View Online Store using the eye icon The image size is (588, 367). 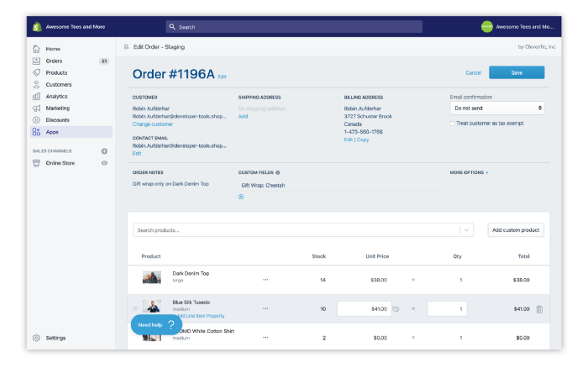click(104, 163)
